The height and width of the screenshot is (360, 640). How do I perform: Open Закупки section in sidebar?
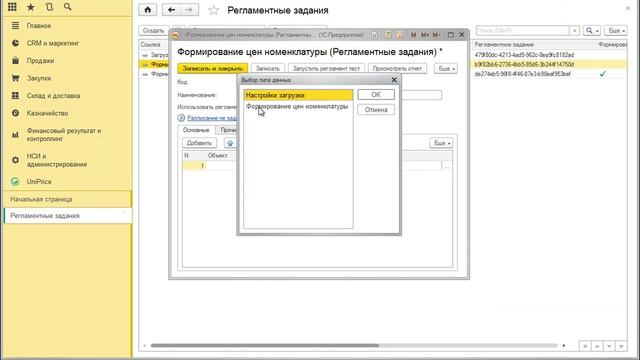[x=39, y=78]
